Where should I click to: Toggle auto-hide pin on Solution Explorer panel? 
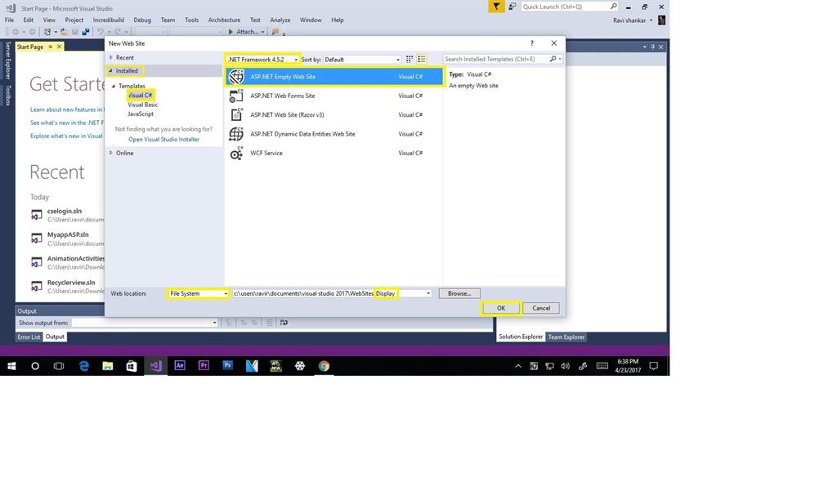pos(652,47)
